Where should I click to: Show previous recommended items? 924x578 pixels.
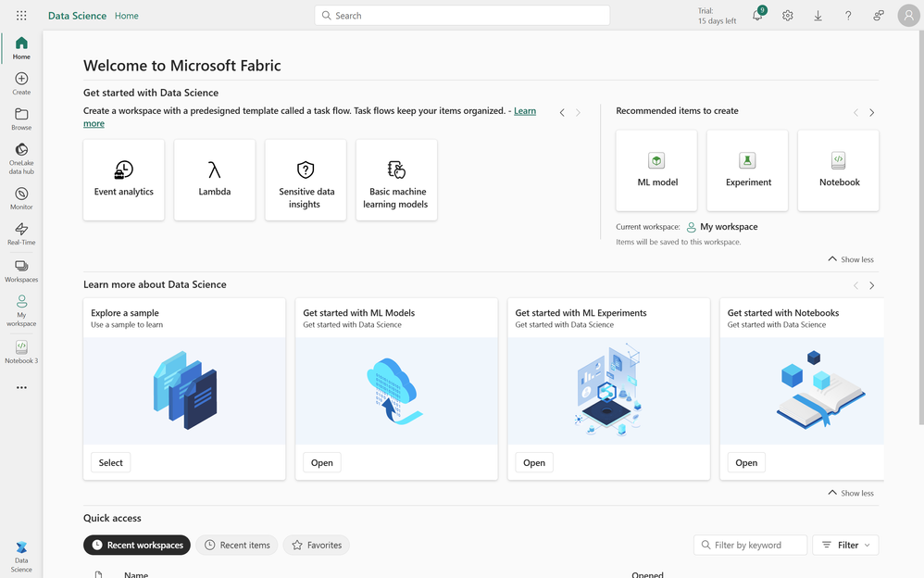855,113
